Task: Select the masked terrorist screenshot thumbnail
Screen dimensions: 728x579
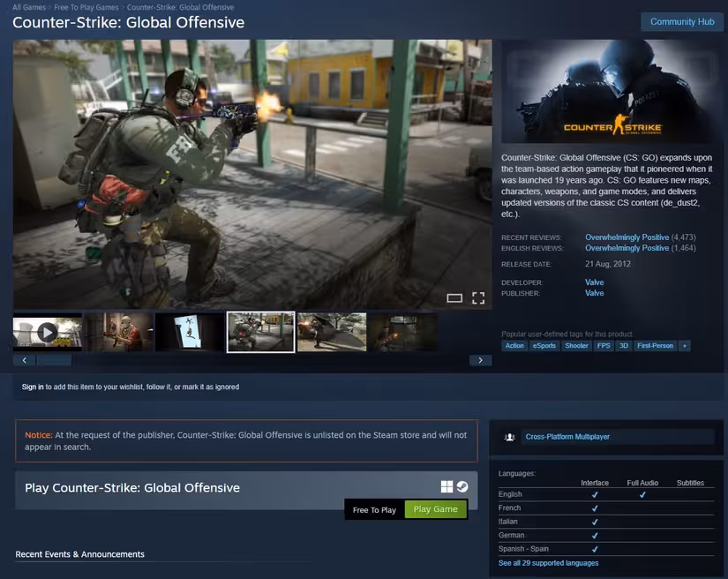Action: (x=118, y=332)
